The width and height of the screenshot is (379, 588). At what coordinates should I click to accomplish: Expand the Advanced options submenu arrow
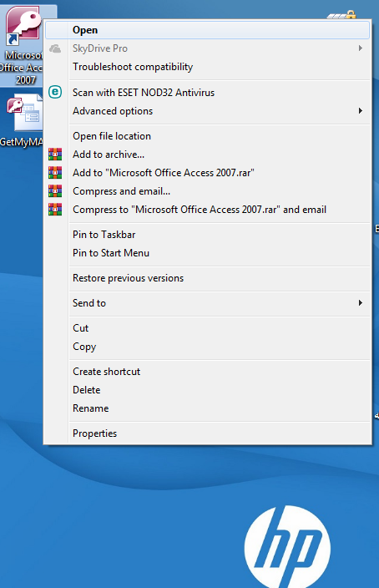[x=361, y=111]
